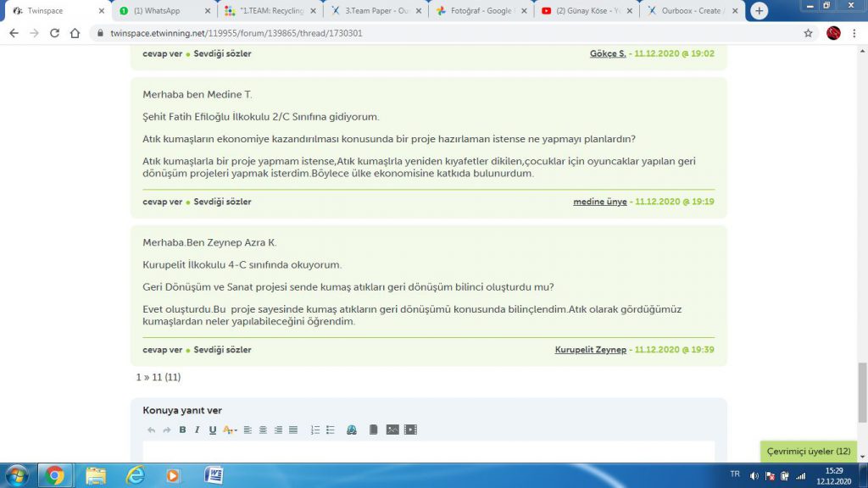Open Kurupelit Zeynep's profile link

coord(590,350)
